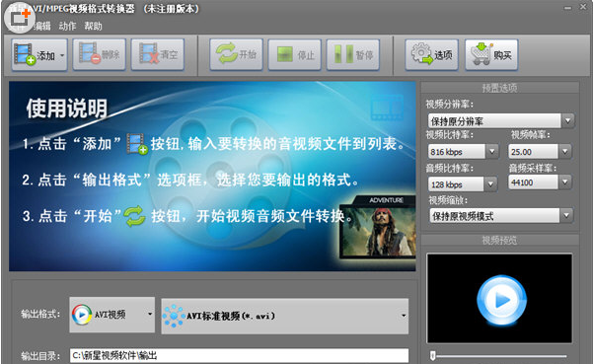The width and height of the screenshot is (593, 364).
Task: Start conversion with the 开始 button
Action: point(236,55)
